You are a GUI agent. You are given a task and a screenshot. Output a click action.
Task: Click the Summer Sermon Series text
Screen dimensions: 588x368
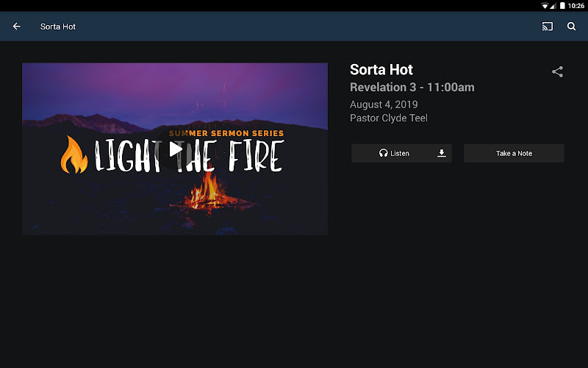tap(226, 133)
